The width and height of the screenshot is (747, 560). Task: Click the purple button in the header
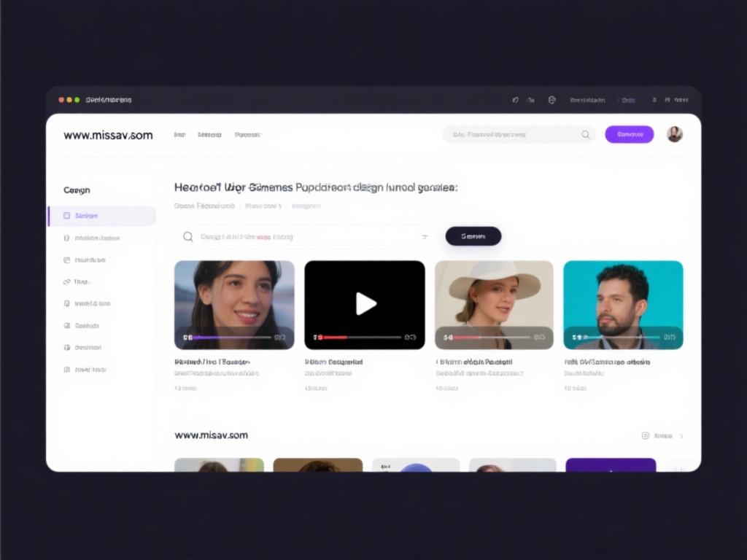coord(629,134)
